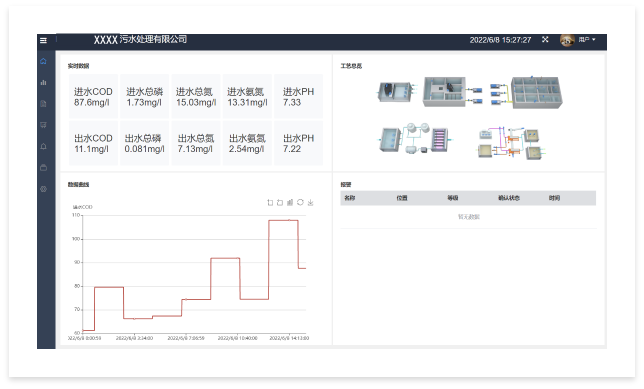The image size is (644, 389).
Task: Click the large multi-chamber tank process model
Action: point(536,92)
